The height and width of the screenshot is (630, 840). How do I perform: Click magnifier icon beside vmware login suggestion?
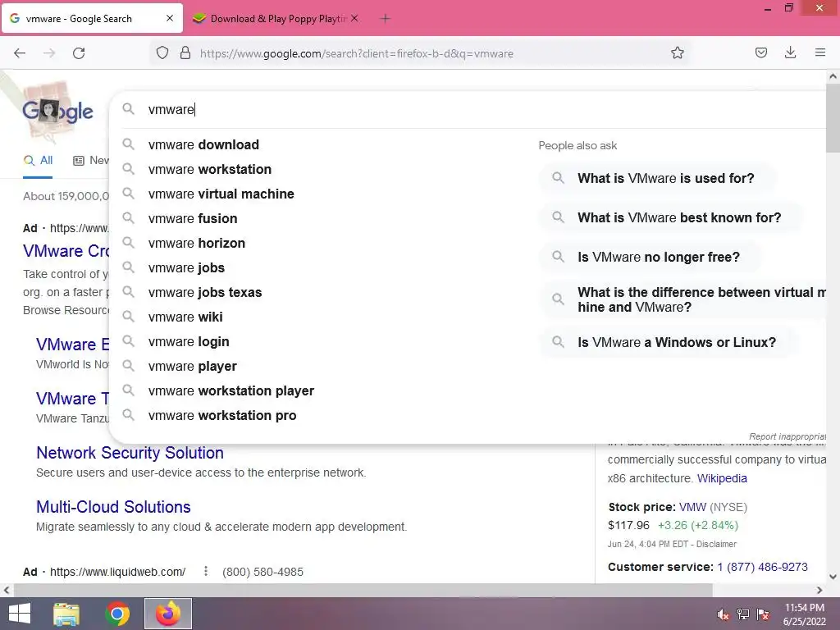pos(128,340)
